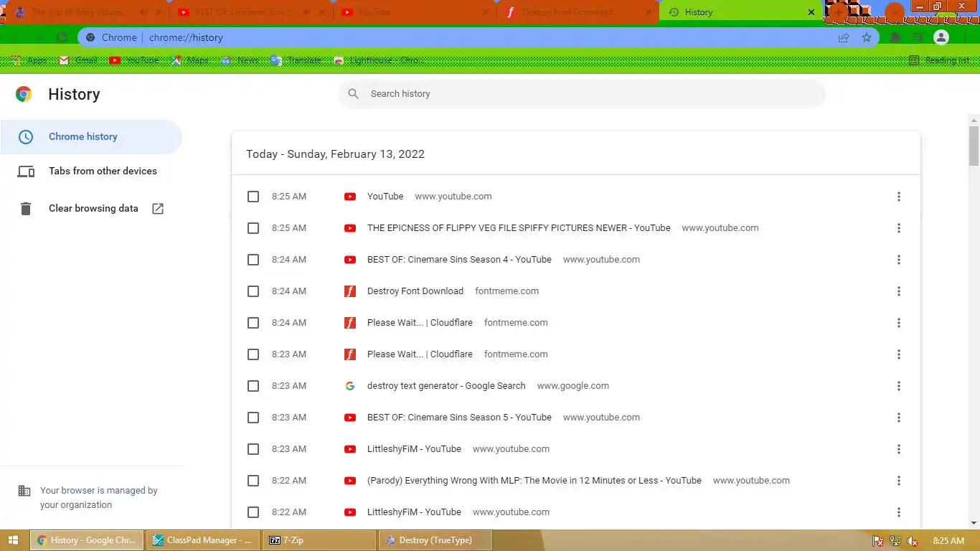Click the YouTube favicon of THE EPICNESS OF FLIPPY entry

point(350,228)
